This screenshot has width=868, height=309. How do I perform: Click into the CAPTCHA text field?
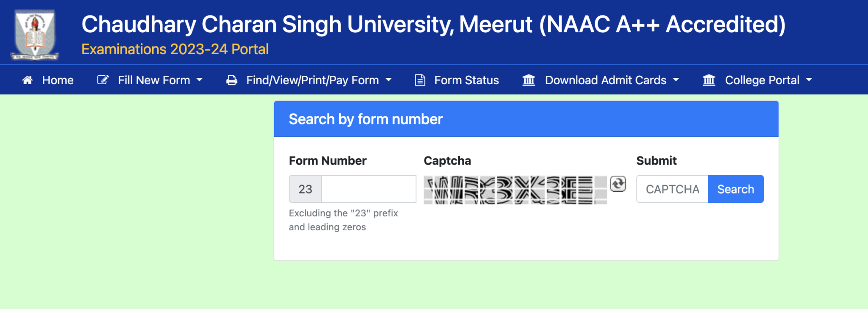672,189
